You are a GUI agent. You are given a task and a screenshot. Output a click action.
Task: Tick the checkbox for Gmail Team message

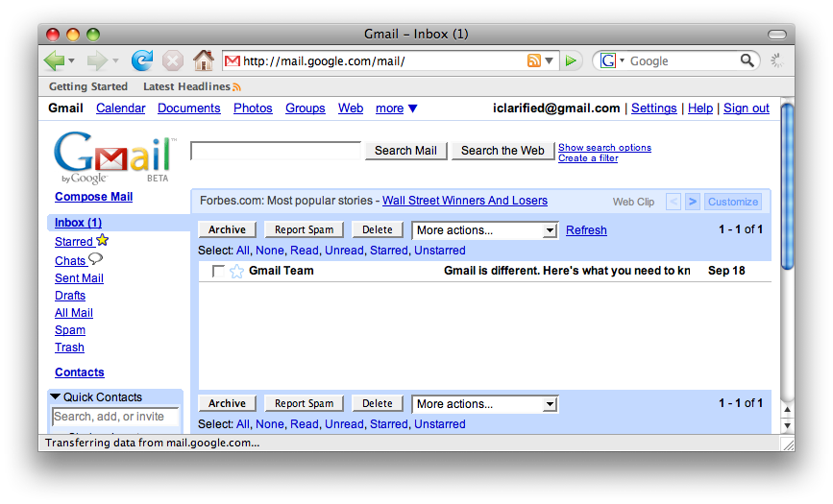click(218, 272)
